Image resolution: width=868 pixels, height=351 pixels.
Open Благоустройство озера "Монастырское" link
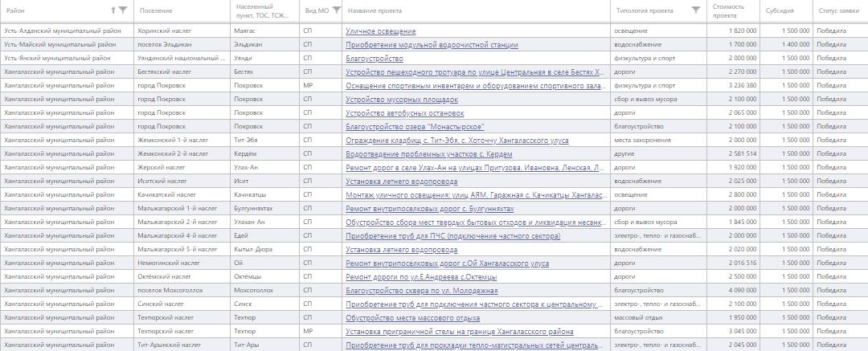point(416,127)
